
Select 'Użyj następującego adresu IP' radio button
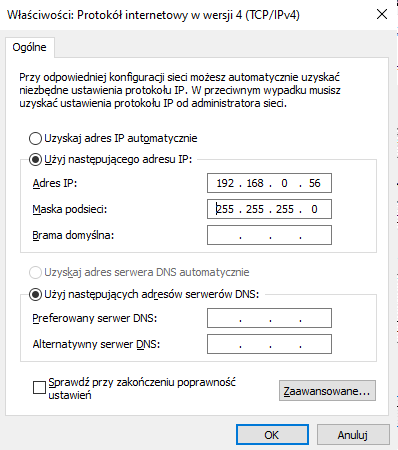35,160
